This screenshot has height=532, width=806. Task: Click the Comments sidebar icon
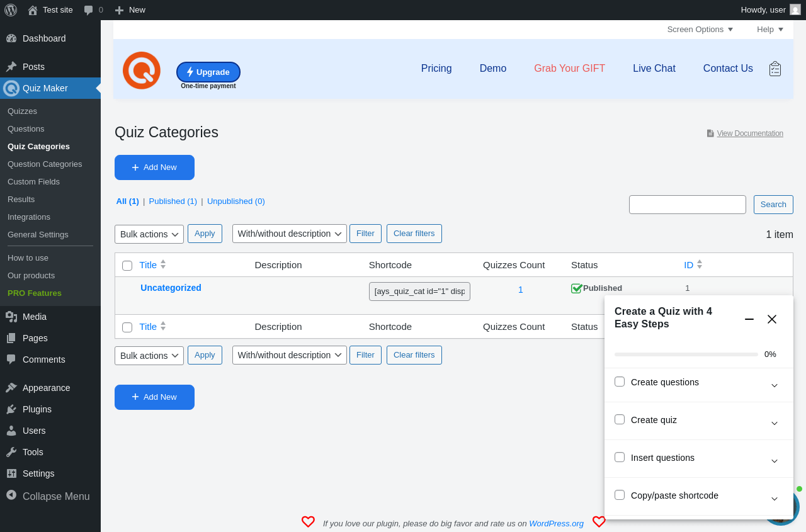point(11,359)
